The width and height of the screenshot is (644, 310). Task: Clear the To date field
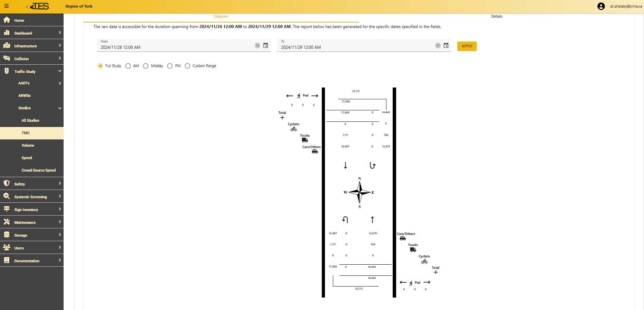click(x=438, y=46)
